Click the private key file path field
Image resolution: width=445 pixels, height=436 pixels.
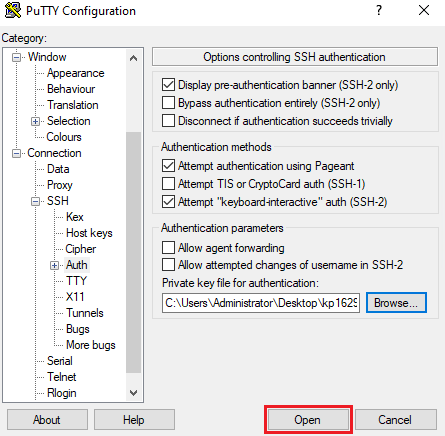261,303
